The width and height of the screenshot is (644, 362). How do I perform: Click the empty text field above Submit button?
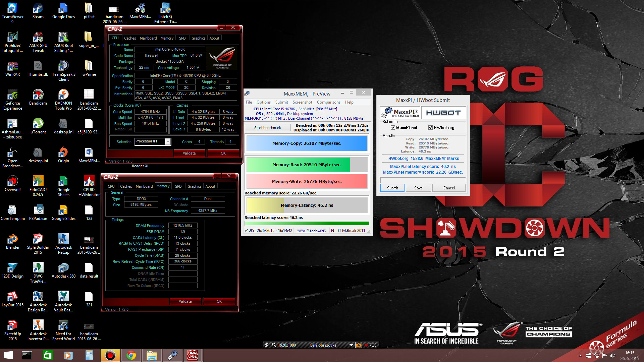pos(423,180)
